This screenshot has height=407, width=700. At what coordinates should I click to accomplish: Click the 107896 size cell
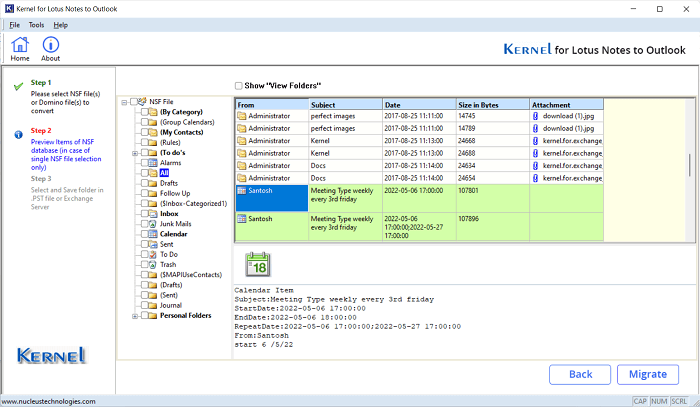(493, 227)
